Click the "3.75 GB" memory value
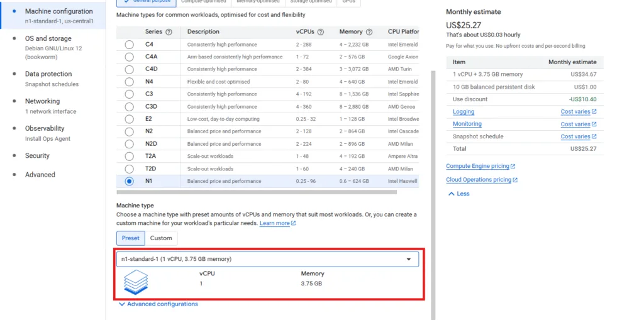This screenshot has height=320, width=644. coord(311,284)
